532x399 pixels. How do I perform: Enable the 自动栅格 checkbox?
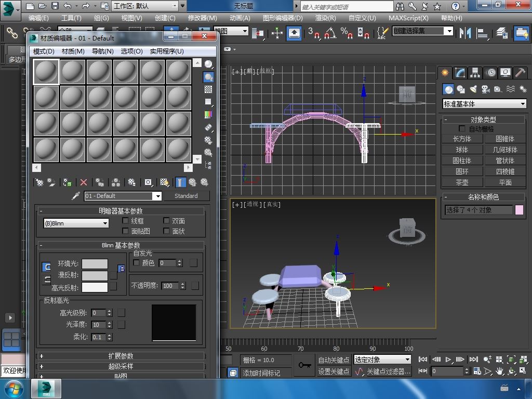[x=462, y=128]
